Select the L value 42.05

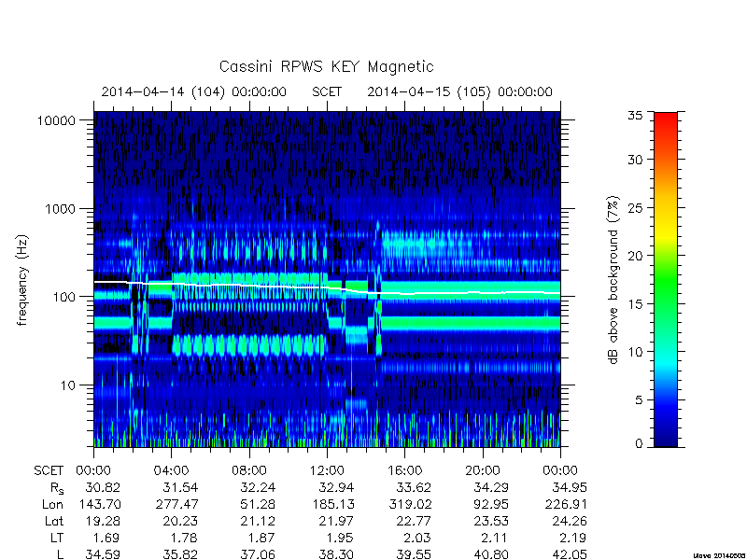[x=570, y=554]
